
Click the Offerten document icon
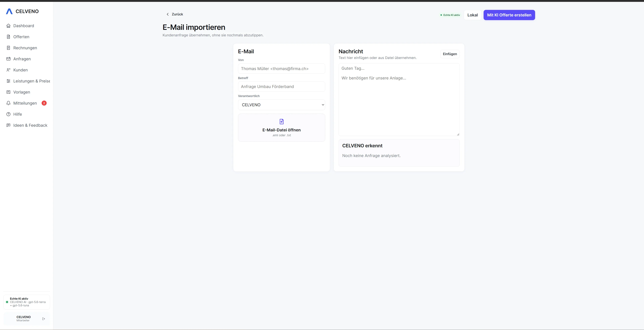(x=9, y=37)
